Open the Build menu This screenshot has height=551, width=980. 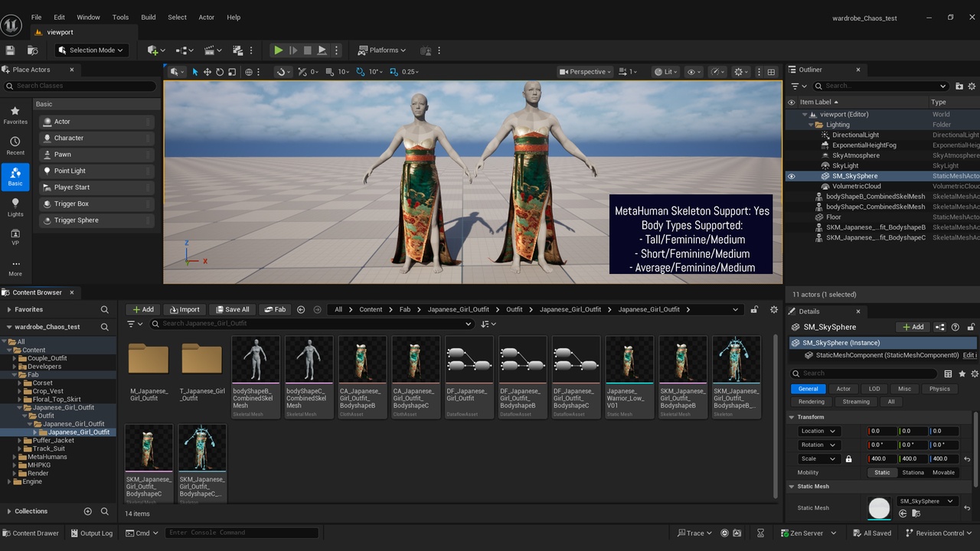point(149,17)
